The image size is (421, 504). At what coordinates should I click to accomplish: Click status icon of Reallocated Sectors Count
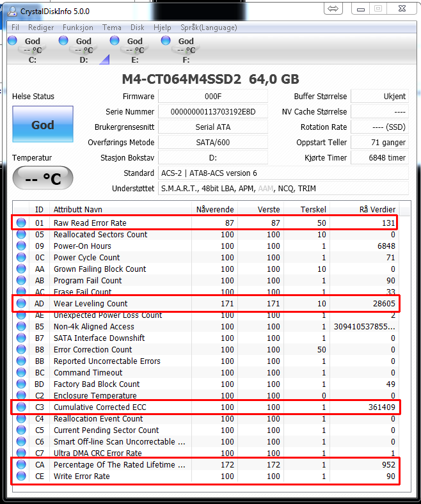point(21,234)
